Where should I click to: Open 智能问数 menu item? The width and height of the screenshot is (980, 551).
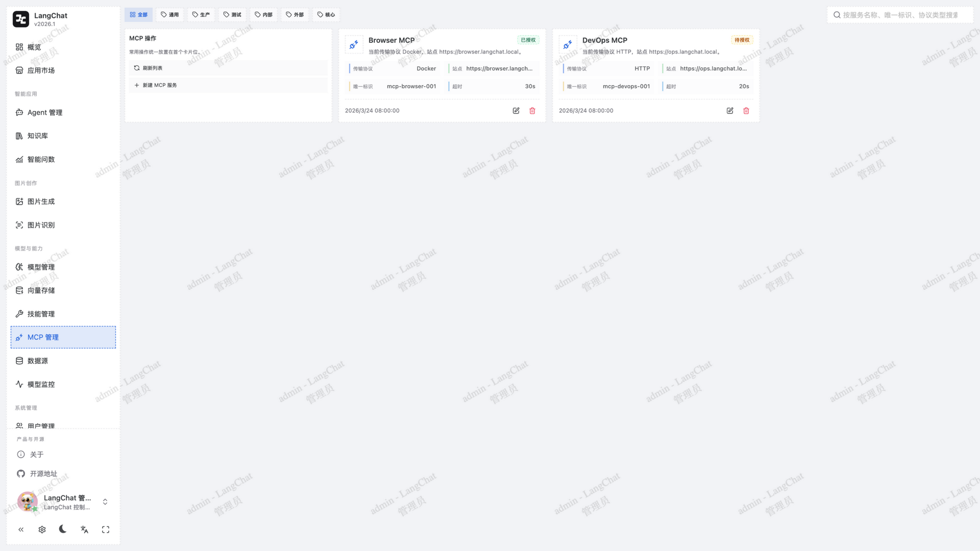63,159
